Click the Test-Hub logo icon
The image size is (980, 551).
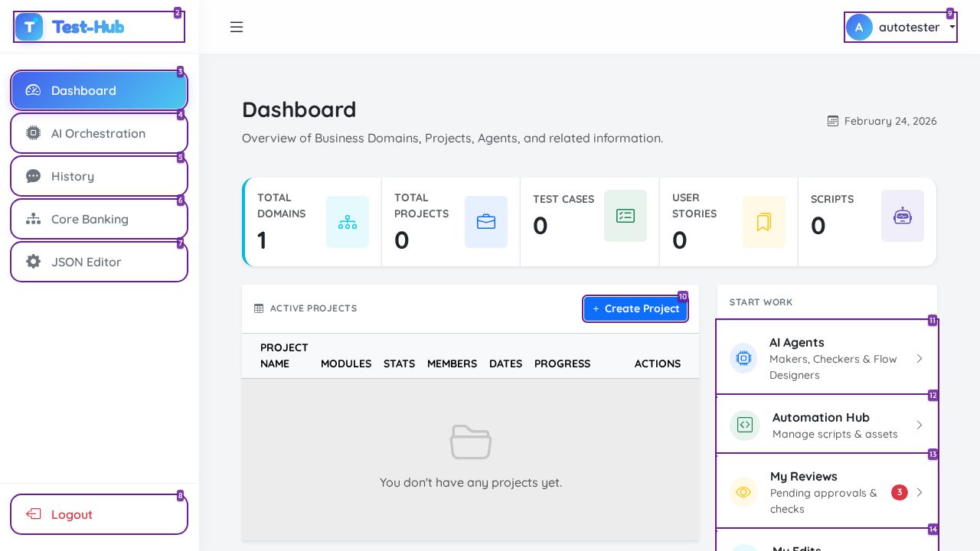coord(29,27)
